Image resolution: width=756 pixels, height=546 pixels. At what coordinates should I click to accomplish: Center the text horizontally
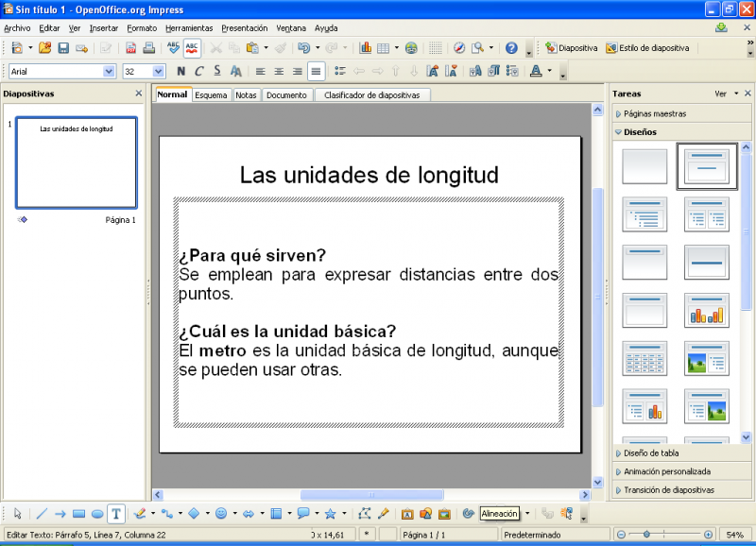[x=279, y=72]
